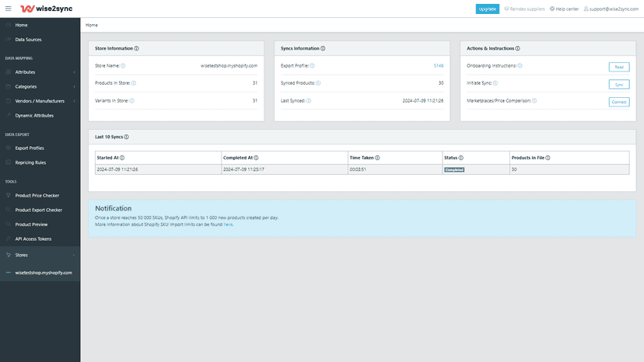The width and height of the screenshot is (644, 362).
Task: Click info icon beside Export Profile label
Action: 312,66
